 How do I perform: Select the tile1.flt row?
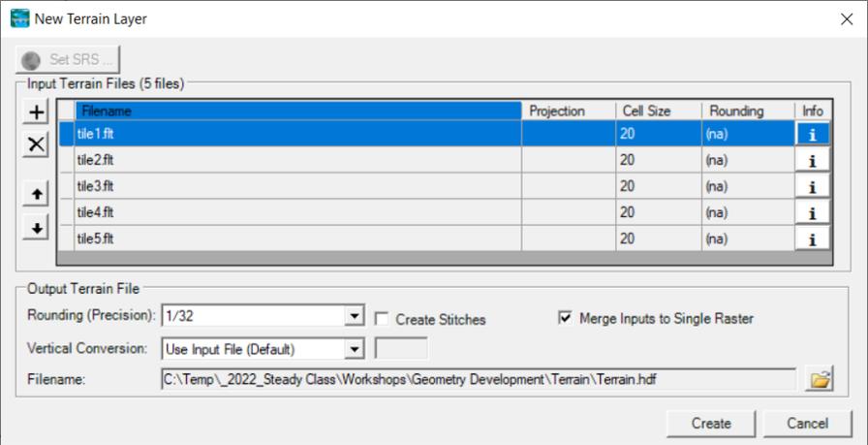coord(445,134)
